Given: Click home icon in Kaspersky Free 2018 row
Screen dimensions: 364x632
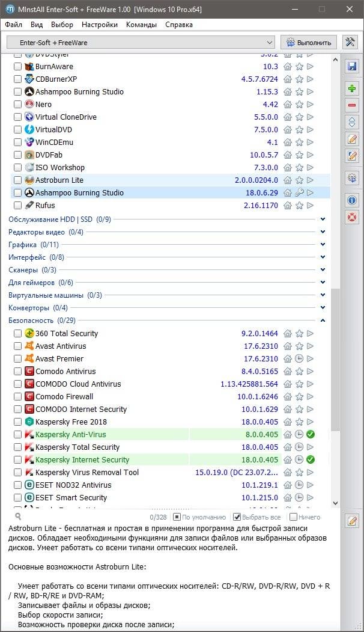Looking at the screenshot, I should 288,422.
